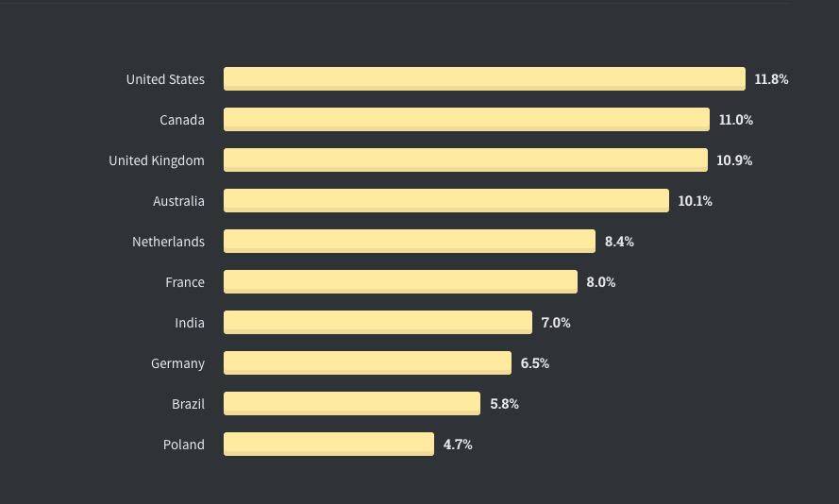Select the Netherlands country label
This screenshot has width=839, height=504.
[169, 242]
